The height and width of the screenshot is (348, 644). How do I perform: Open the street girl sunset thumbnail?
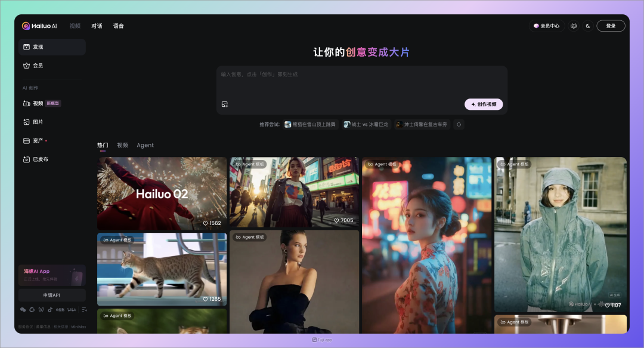click(294, 192)
